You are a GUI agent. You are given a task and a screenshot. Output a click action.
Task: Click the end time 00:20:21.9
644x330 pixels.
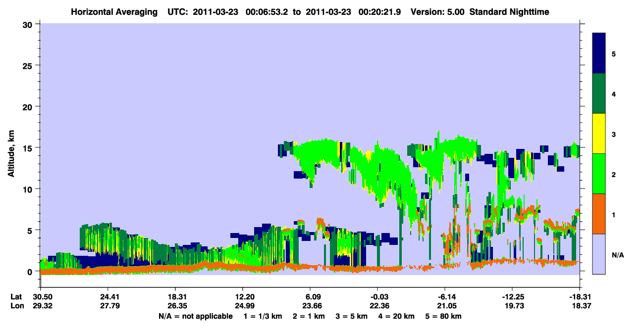(379, 12)
